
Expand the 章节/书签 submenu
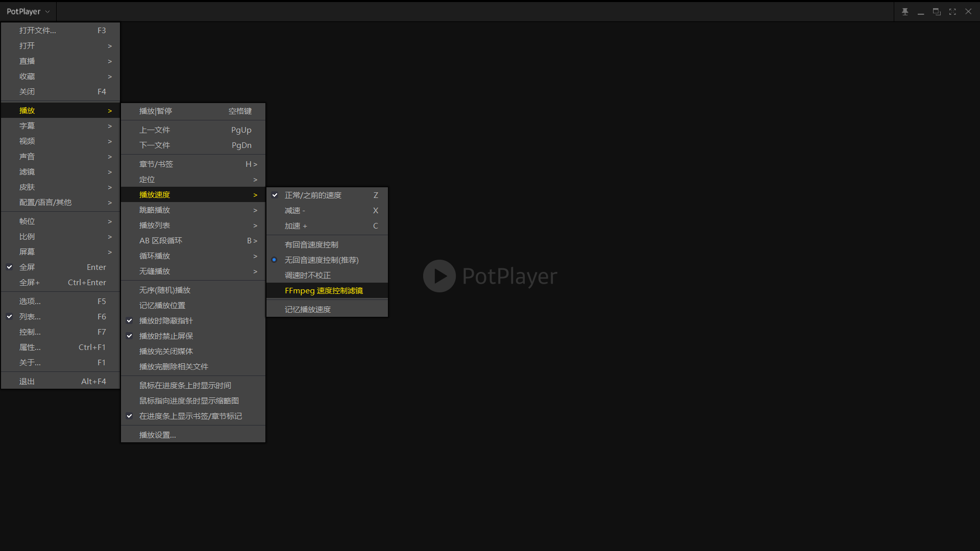click(193, 164)
